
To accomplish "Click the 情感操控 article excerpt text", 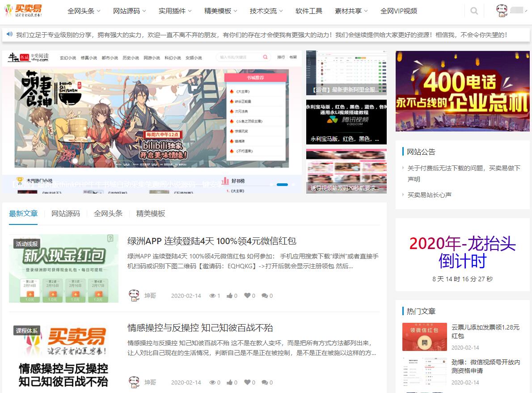I will point(252,348).
